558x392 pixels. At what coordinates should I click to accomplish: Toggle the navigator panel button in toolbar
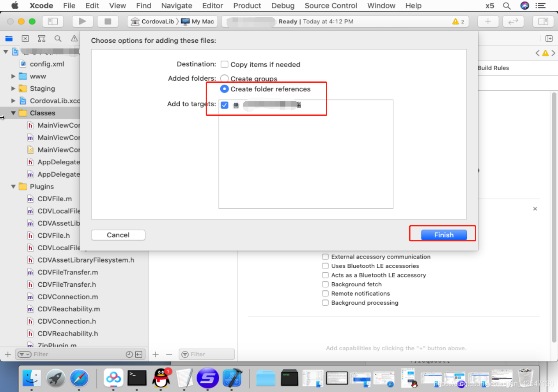coord(53,21)
